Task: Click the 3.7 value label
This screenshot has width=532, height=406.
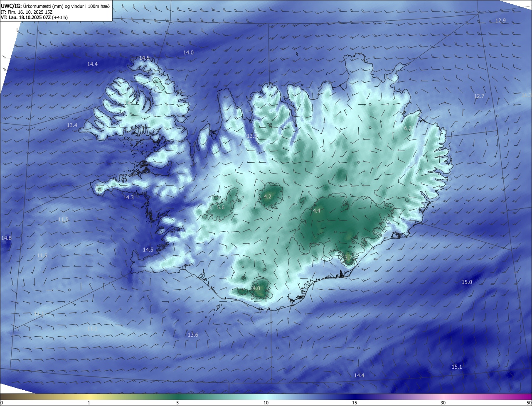Action: [348, 258]
